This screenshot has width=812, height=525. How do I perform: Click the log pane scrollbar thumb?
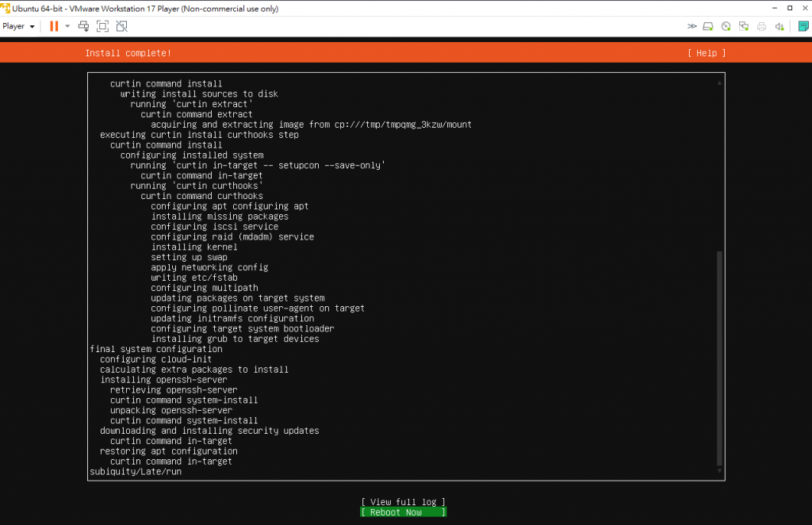click(719, 358)
